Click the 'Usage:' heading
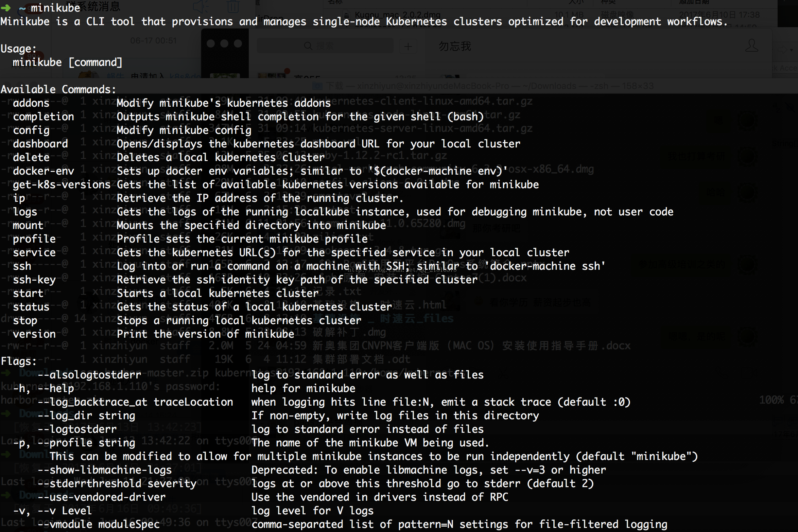Viewport: 798px width, 532px height. [18, 49]
